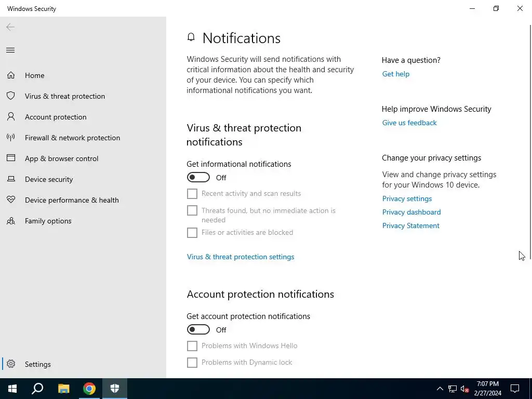Check Files or activities are blocked
532x399 pixels.
[x=192, y=232]
